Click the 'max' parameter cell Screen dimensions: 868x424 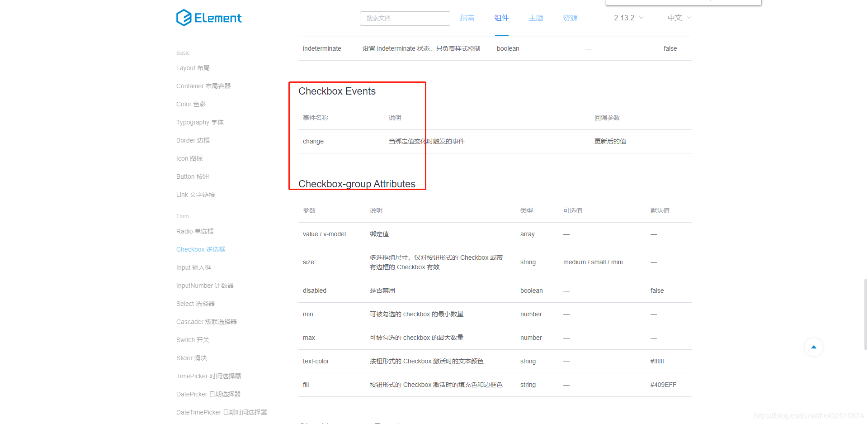[x=309, y=338]
